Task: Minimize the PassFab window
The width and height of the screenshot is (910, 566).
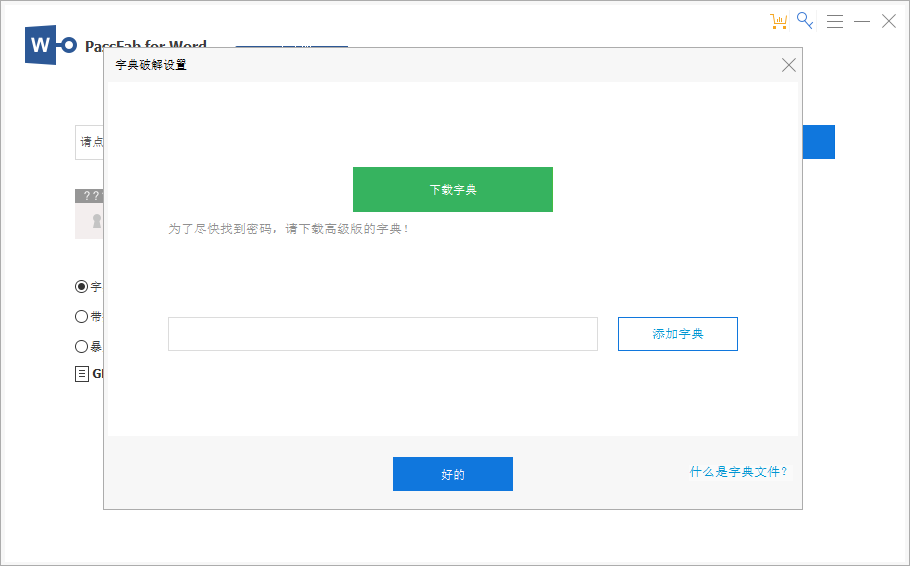Action: point(862,21)
